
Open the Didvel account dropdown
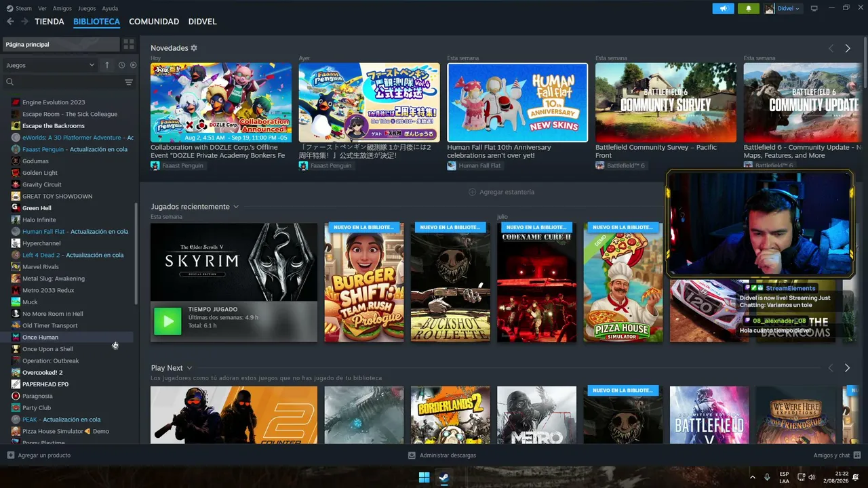783,8
